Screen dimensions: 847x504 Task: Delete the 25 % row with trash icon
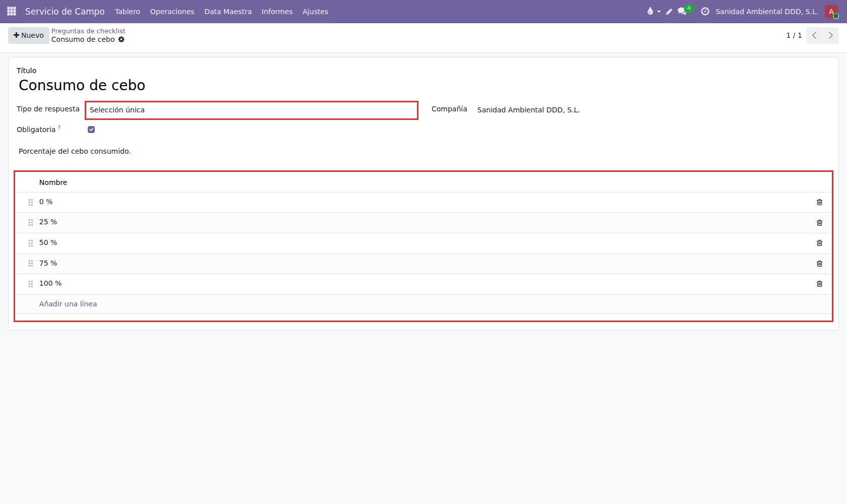pos(819,223)
